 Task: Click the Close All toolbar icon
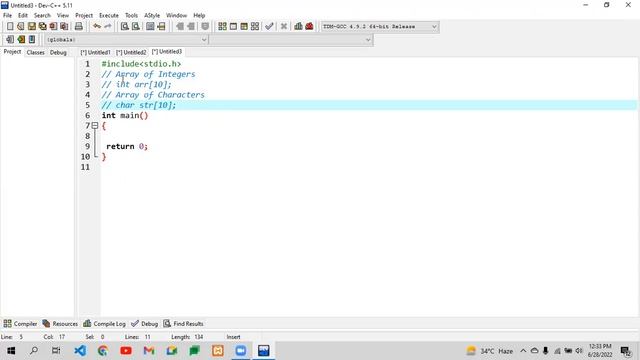tap(64, 27)
